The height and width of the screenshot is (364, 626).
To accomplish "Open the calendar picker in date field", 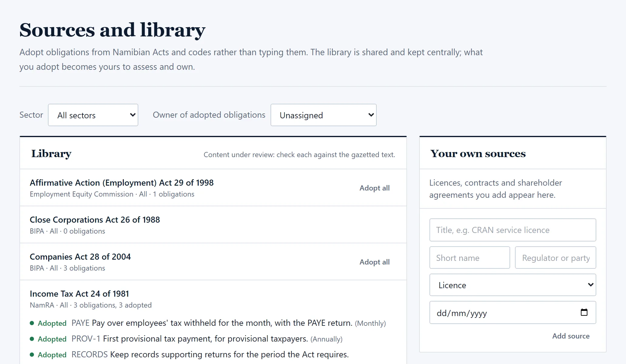I will [584, 312].
